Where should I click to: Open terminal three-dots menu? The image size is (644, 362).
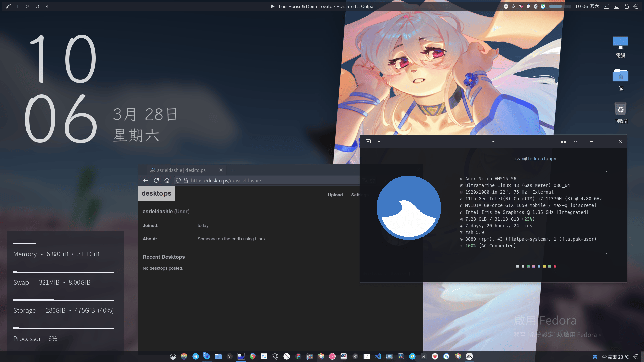point(576,141)
